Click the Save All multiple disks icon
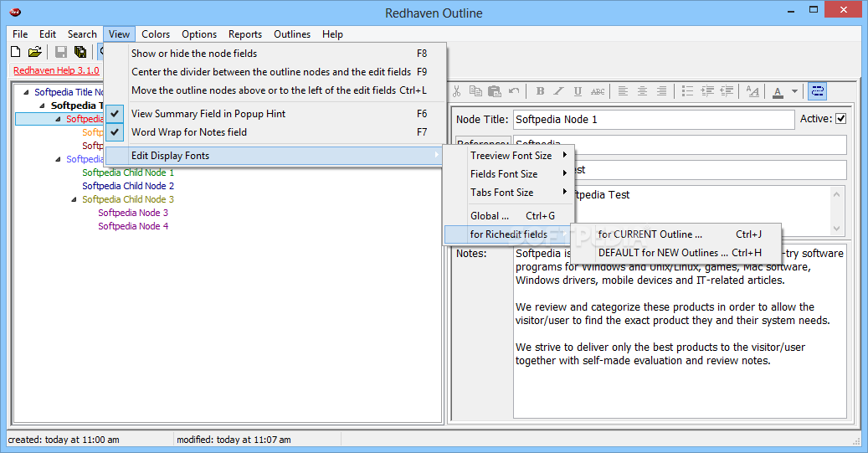Image resolution: width=868 pixels, height=453 pixels. coord(80,52)
